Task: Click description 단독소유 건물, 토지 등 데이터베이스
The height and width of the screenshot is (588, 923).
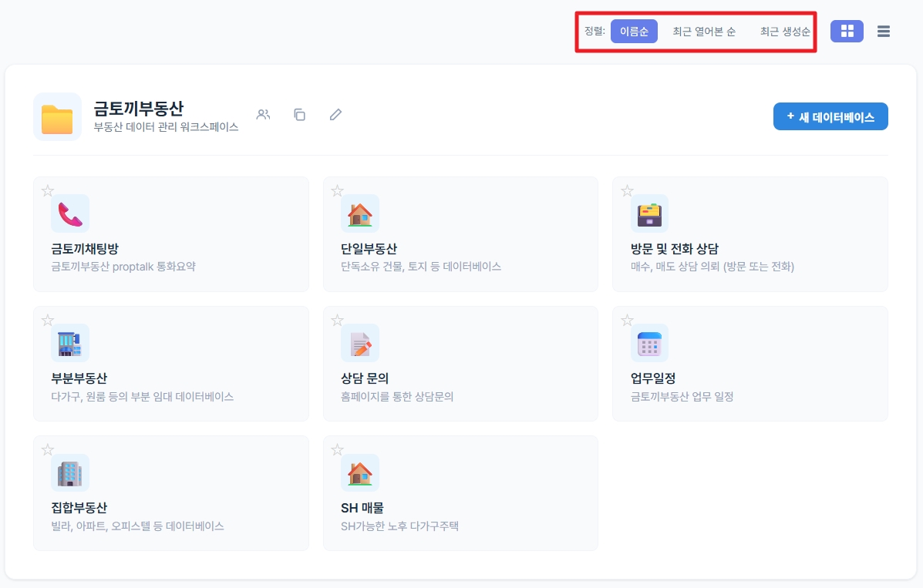Action: (x=421, y=267)
